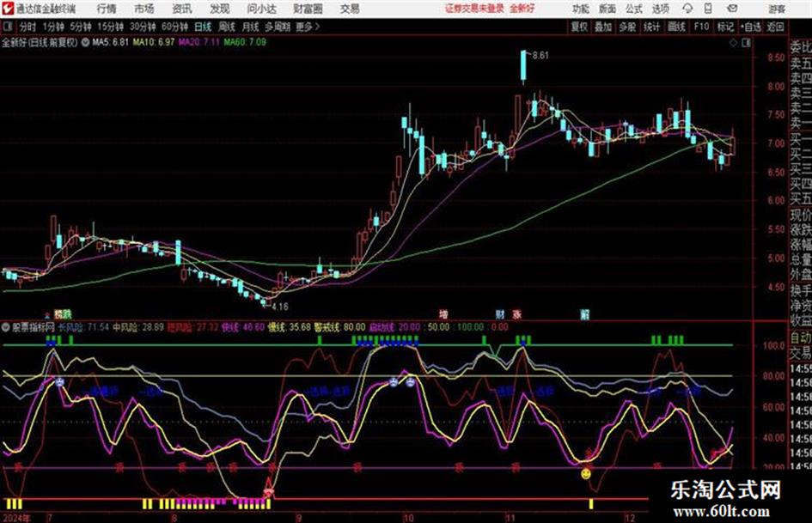The width and height of the screenshot is (812, 523).
Task: Click the 涨 event marker
Action: click(516, 314)
